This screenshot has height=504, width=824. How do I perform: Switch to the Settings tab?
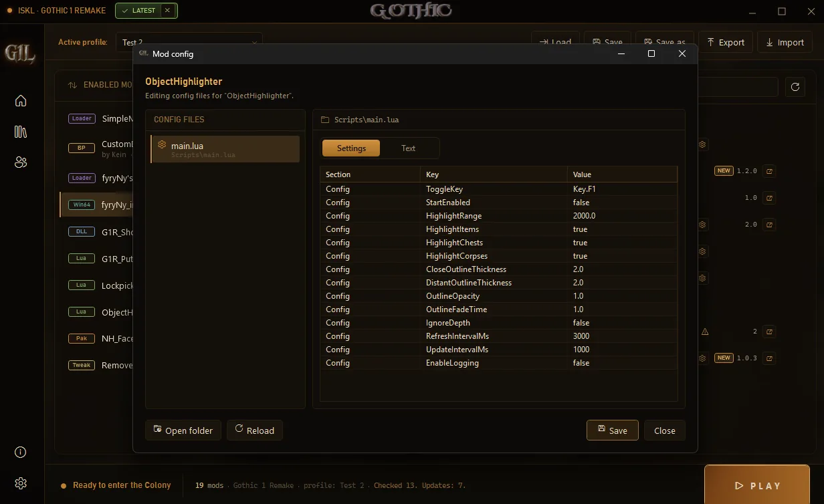click(x=351, y=148)
